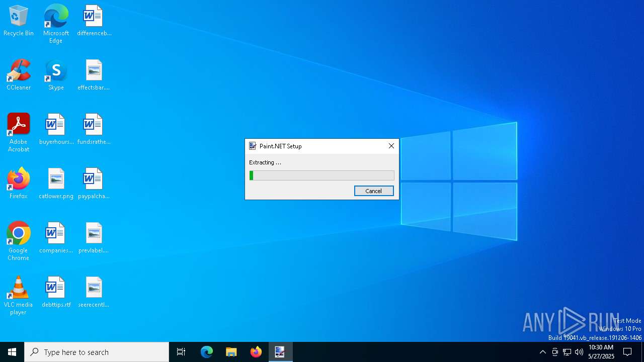Viewport: 644px width, 362px height.
Task: Open the network status tray icon
Action: click(x=567, y=352)
